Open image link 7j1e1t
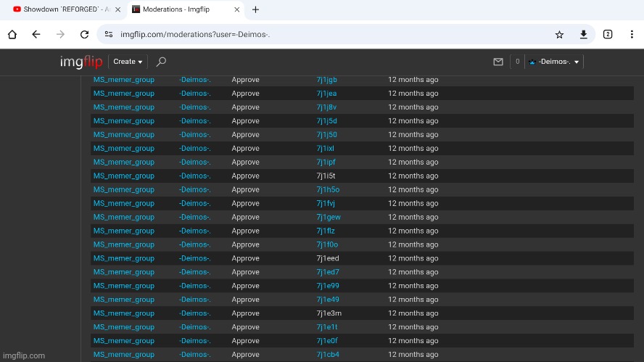The height and width of the screenshot is (362, 644). [327, 327]
